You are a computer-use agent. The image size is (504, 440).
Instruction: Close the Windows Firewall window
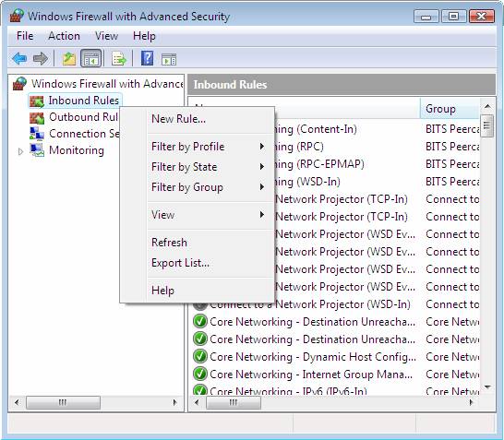482,17
